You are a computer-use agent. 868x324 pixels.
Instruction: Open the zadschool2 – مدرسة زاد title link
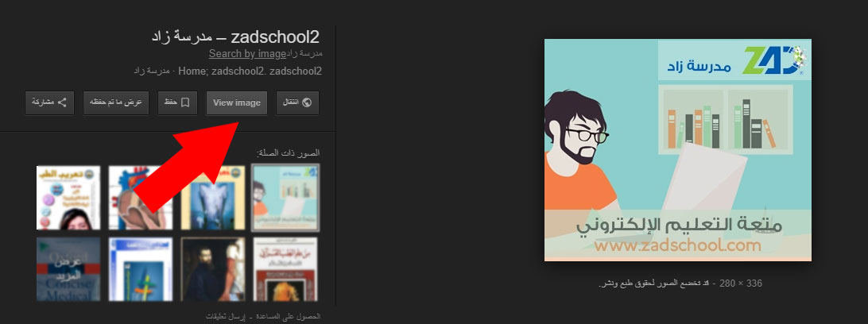tap(235, 37)
